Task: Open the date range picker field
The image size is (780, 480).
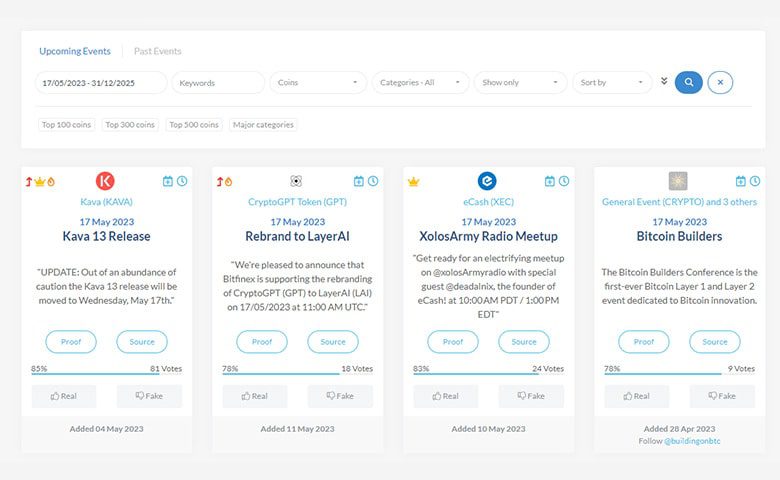Action: 101,83
